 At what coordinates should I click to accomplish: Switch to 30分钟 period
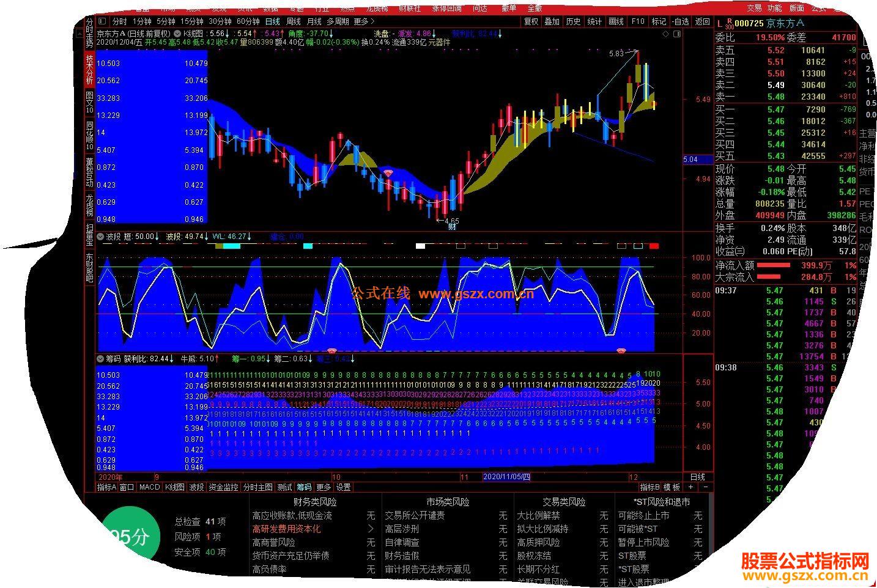pos(220,21)
